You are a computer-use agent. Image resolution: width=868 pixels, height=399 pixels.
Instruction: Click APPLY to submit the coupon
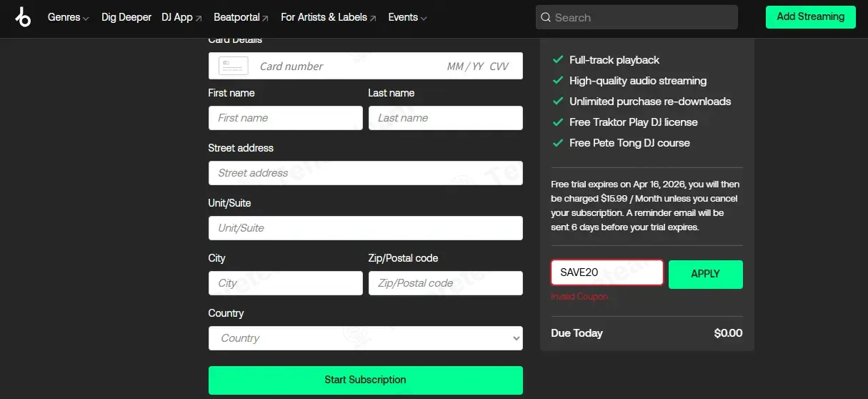705,274
